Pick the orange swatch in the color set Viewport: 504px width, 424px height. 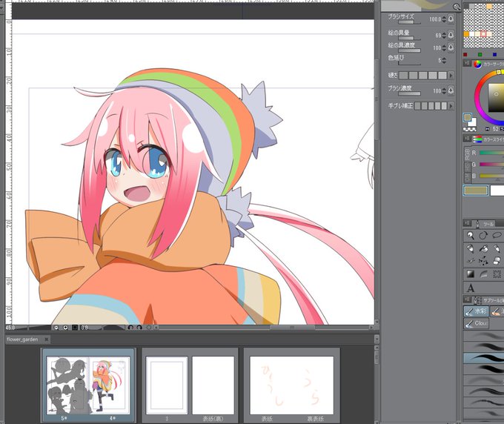click(466, 34)
